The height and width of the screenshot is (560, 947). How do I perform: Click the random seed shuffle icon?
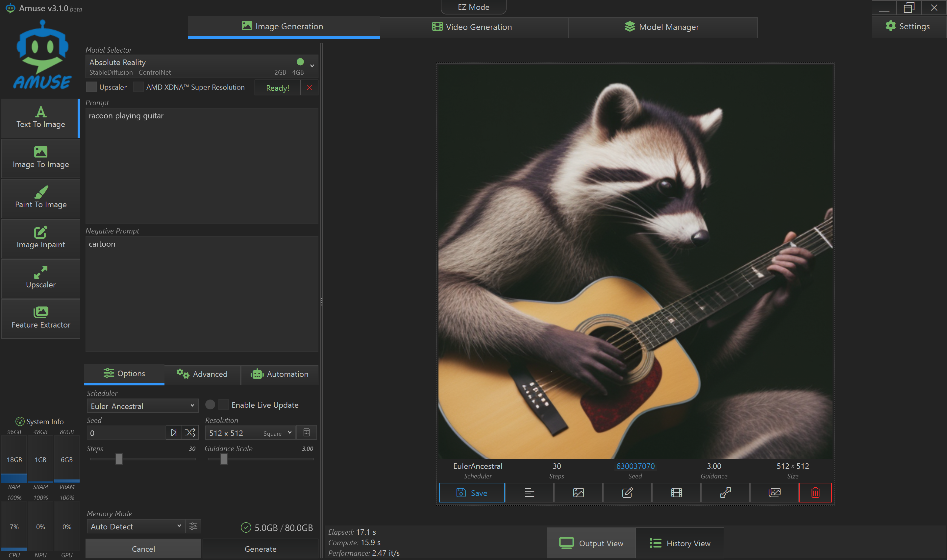tap(190, 432)
